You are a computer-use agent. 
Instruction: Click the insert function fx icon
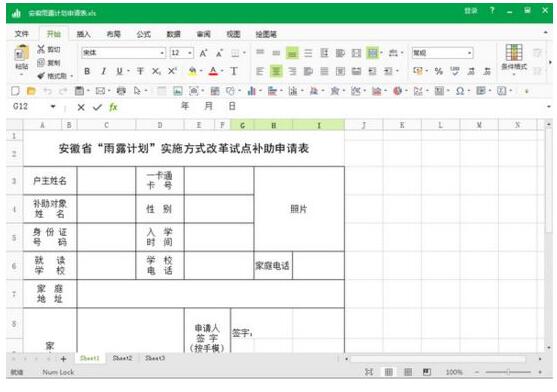[113, 107]
